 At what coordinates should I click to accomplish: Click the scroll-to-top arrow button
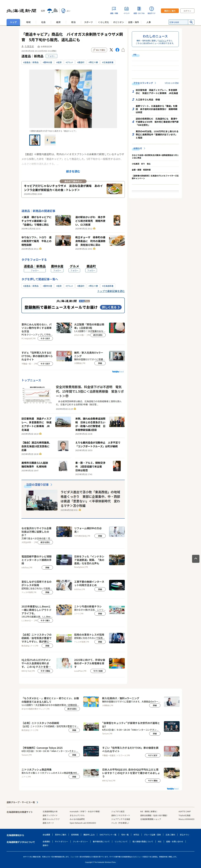[196, 559]
